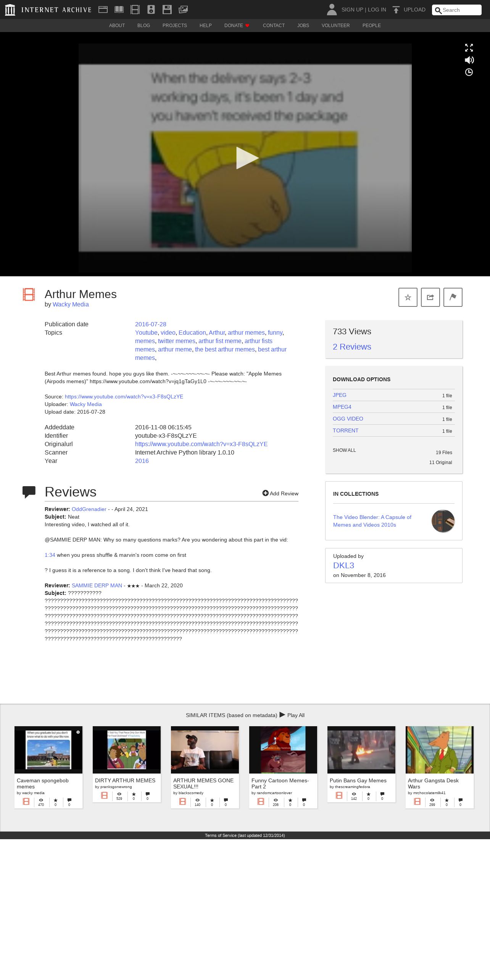Screen dimensions: 490x980
Task: Open the Caveman spongebob memes thumbnail
Action: click(x=48, y=750)
